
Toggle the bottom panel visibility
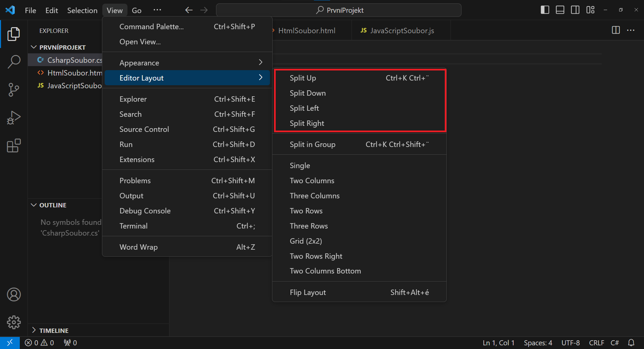pyautogui.click(x=559, y=10)
